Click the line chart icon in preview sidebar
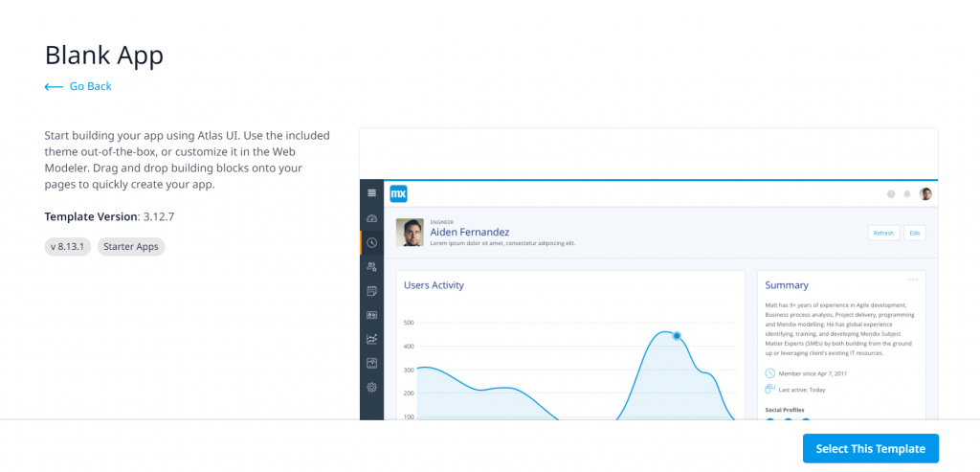The height and width of the screenshot is (472, 980). pos(372,339)
